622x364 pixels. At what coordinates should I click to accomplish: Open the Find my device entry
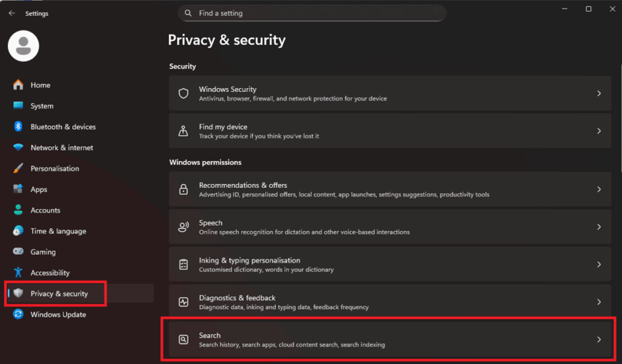pos(390,131)
